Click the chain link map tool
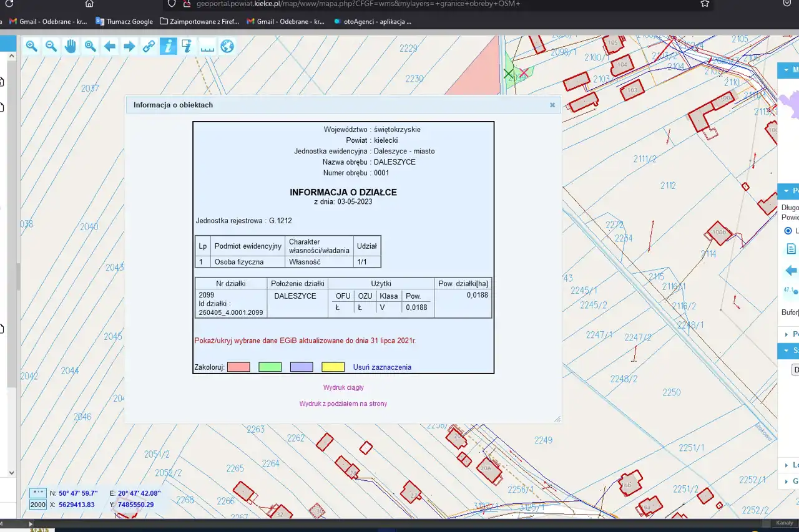Viewport: 799px width, 532px height. pos(149,46)
